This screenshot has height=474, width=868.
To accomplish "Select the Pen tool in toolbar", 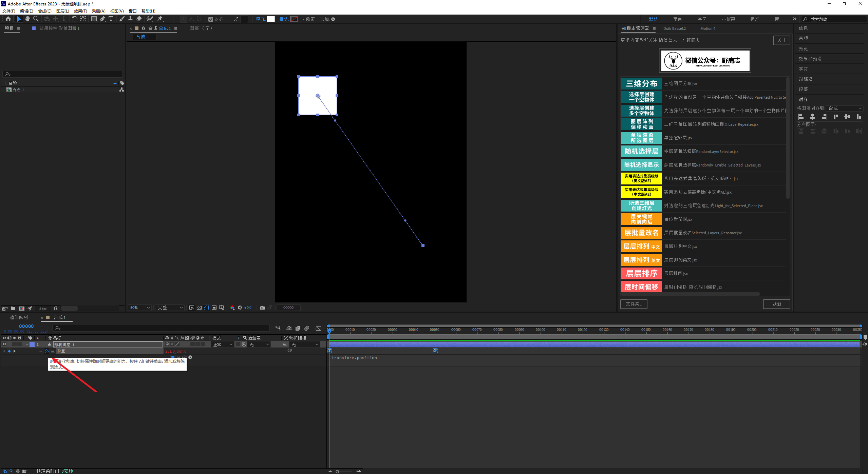I will click(102, 19).
